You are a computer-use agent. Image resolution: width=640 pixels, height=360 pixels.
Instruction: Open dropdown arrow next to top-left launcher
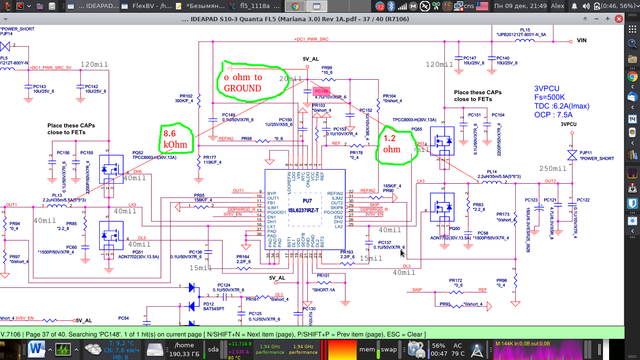pos(29,6)
